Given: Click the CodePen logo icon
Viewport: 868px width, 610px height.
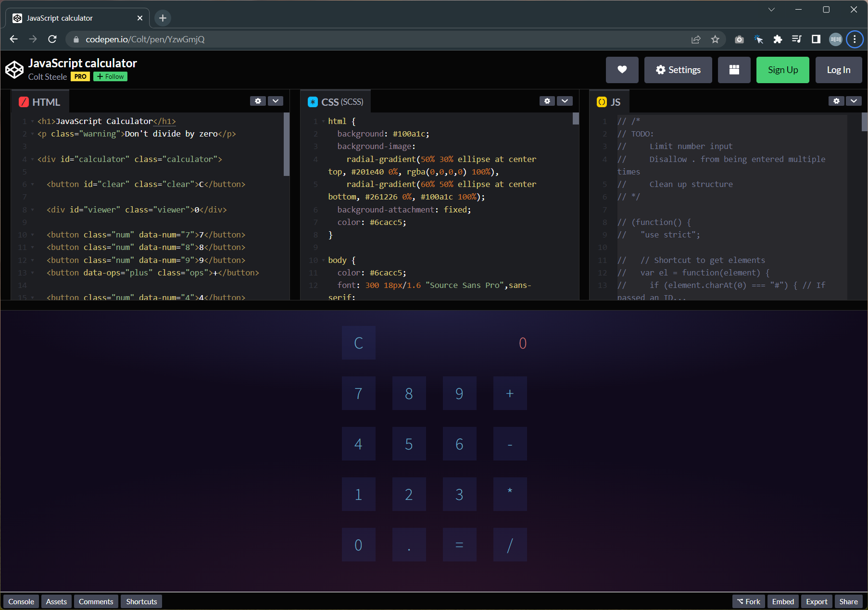Looking at the screenshot, I should [14, 70].
